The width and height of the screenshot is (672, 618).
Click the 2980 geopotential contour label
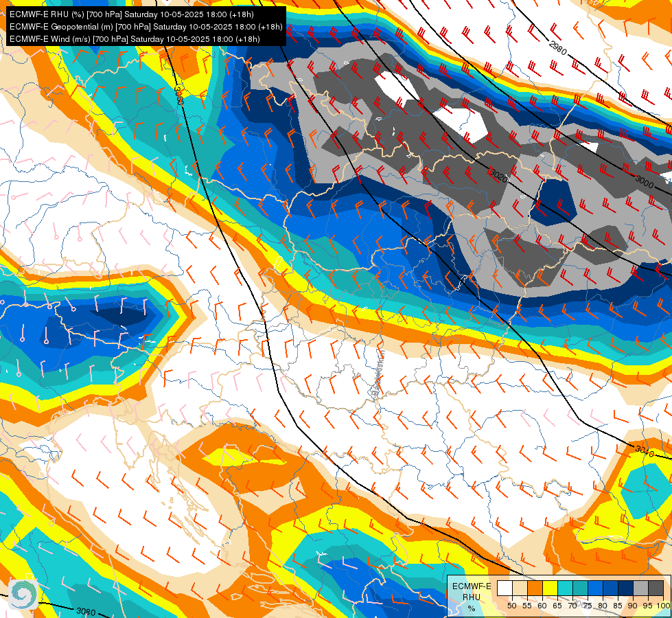(x=557, y=49)
